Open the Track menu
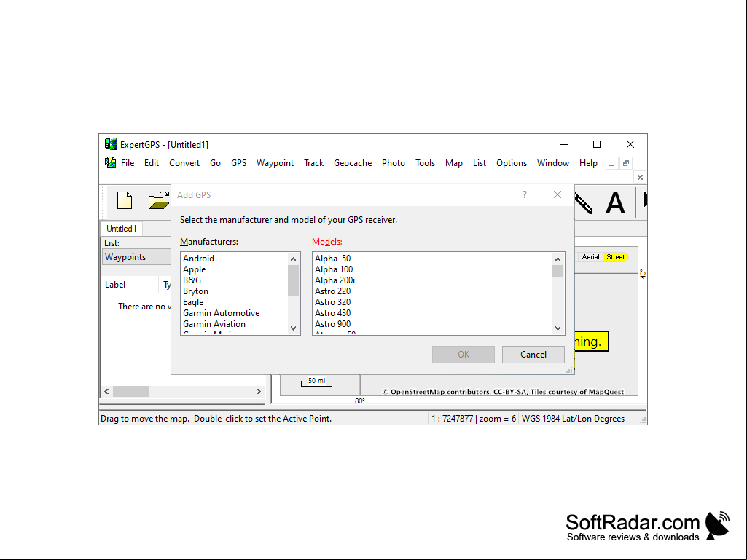Image resolution: width=747 pixels, height=560 pixels. [314, 163]
